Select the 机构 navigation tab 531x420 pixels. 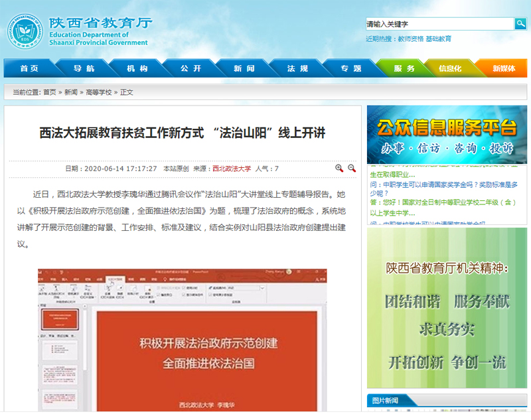[137, 68]
